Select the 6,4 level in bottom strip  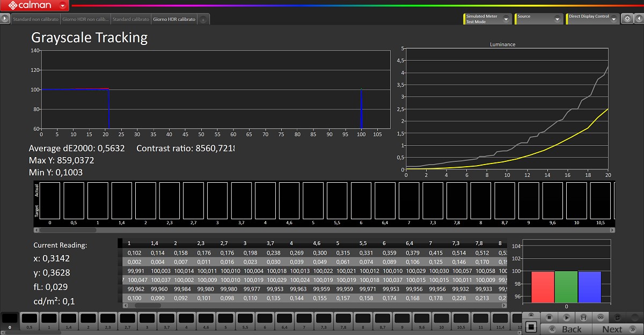coord(285,321)
